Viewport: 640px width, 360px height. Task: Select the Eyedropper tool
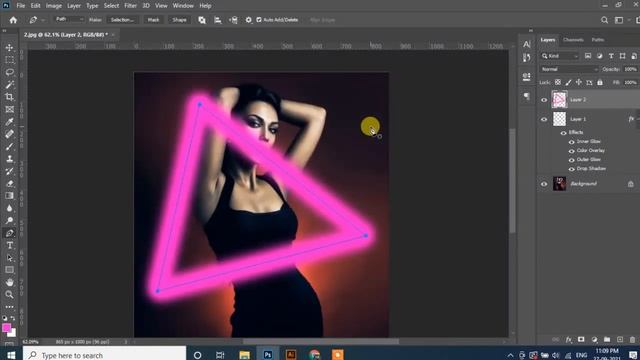click(x=9, y=122)
